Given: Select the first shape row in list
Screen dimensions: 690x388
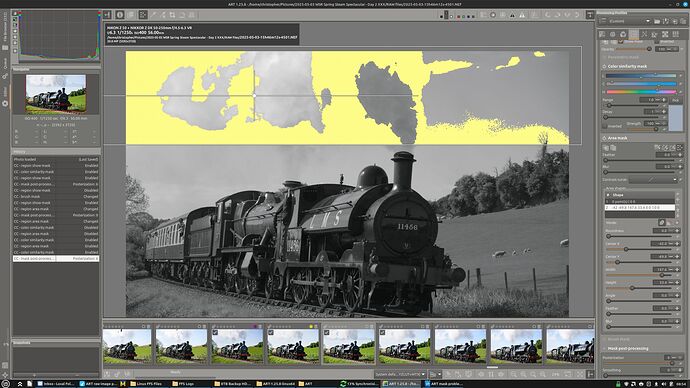Looking at the screenshot, I should (x=640, y=201).
